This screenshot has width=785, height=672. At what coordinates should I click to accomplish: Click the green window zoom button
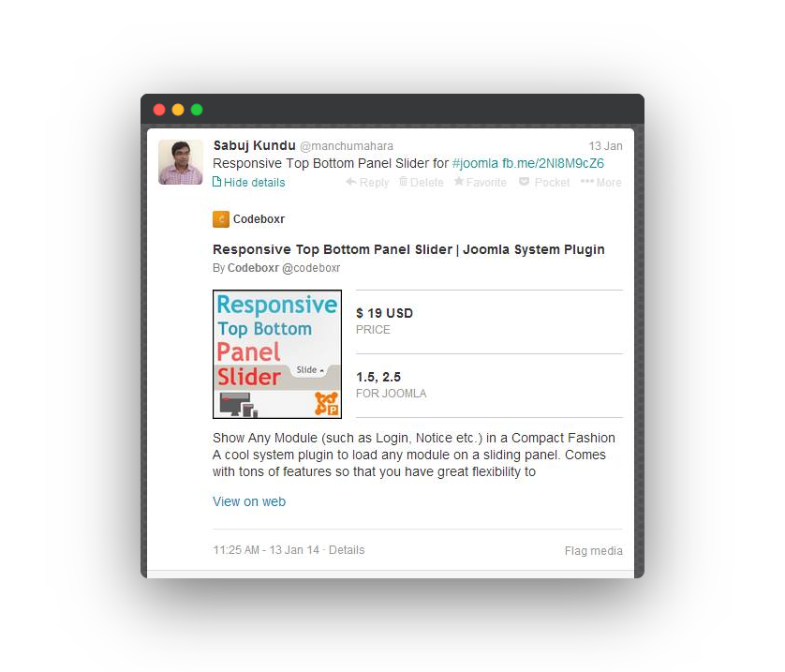[x=197, y=110]
